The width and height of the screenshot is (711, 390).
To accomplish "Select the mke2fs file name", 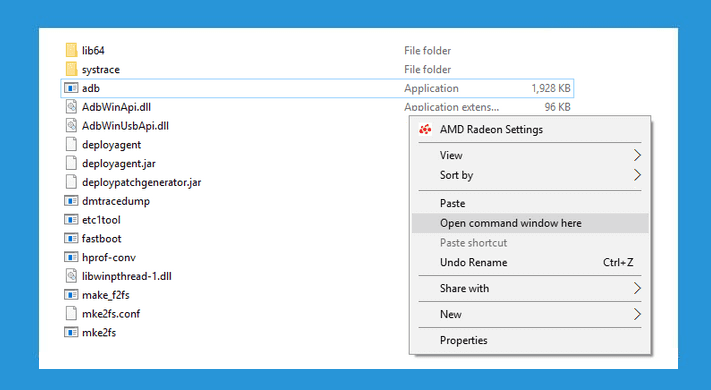I will [x=99, y=333].
